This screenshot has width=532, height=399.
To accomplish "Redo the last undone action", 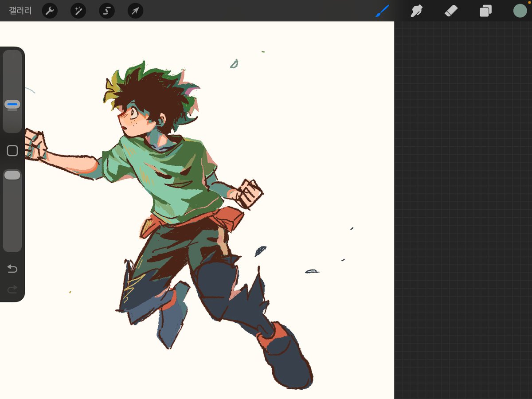I will tap(12, 289).
